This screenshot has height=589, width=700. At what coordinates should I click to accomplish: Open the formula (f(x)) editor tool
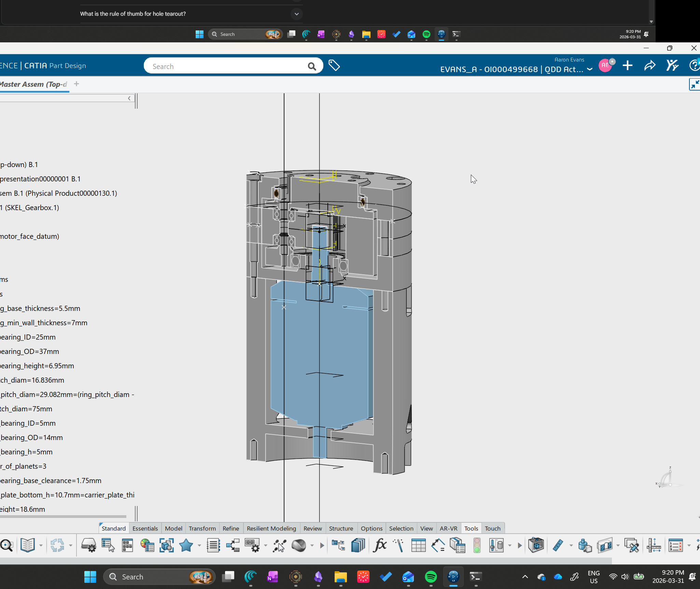(379, 545)
